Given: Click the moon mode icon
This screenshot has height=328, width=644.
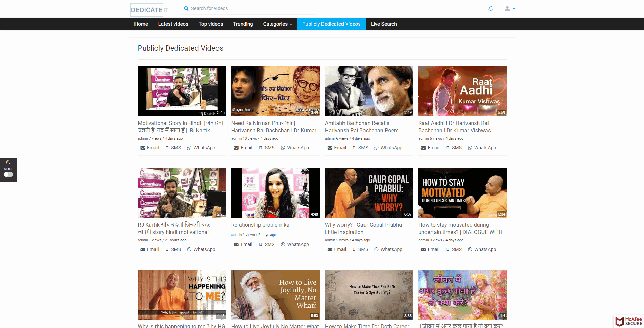Looking at the screenshot, I should click(x=8, y=162).
